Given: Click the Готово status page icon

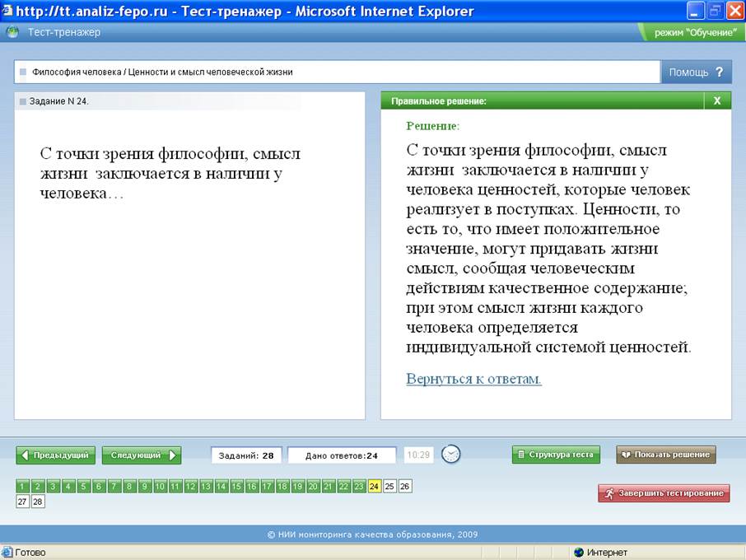Looking at the screenshot, I should tap(7, 553).
